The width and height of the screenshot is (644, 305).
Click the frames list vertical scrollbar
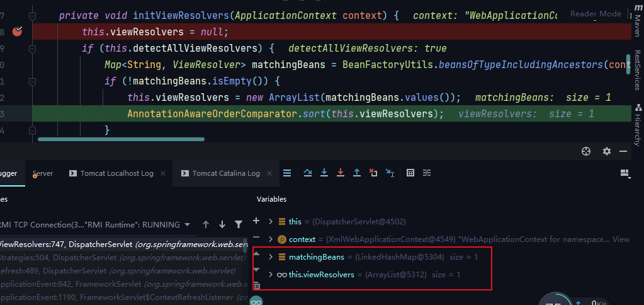246,246
